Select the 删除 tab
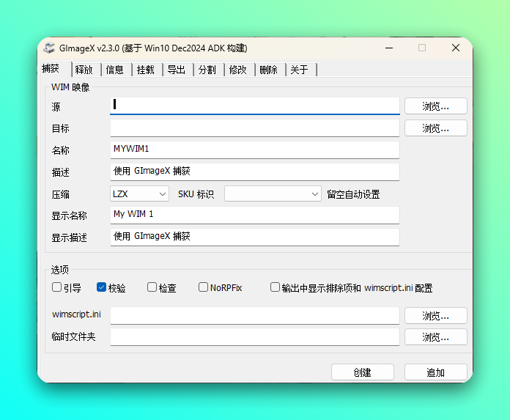The width and height of the screenshot is (510, 420). tap(269, 70)
